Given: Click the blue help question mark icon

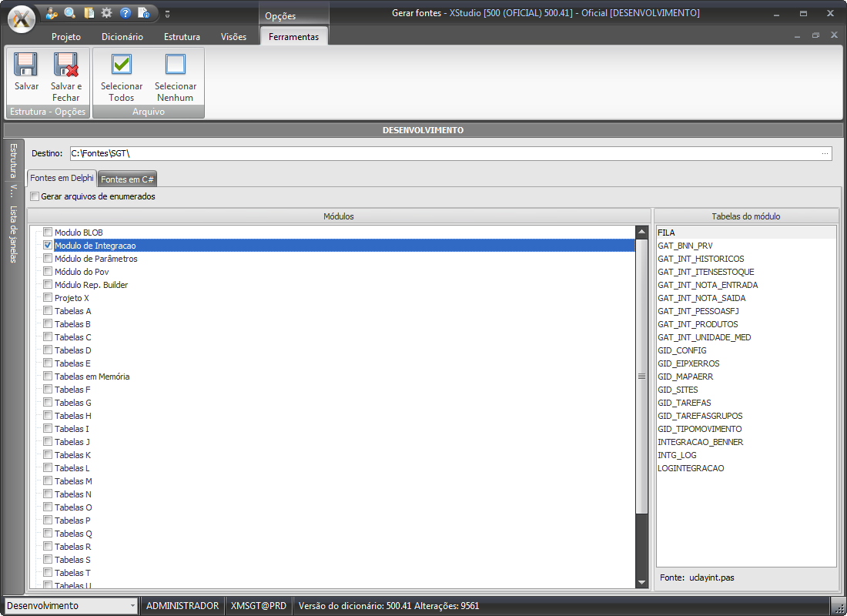Looking at the screenshot, I should 126,13.
